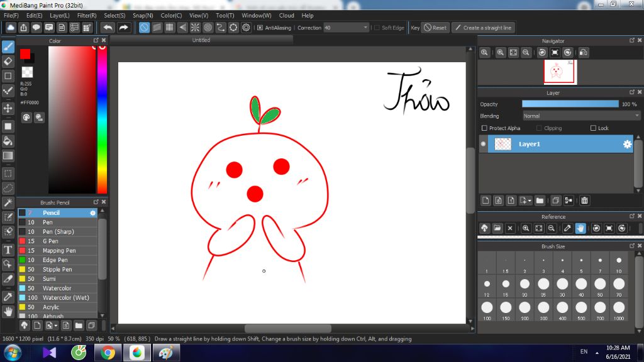Image resolution: width=644 pixels, height=362 pixels.
Task: Click the Navigator canvas thumbnail
Action: (x=560, y=72)
